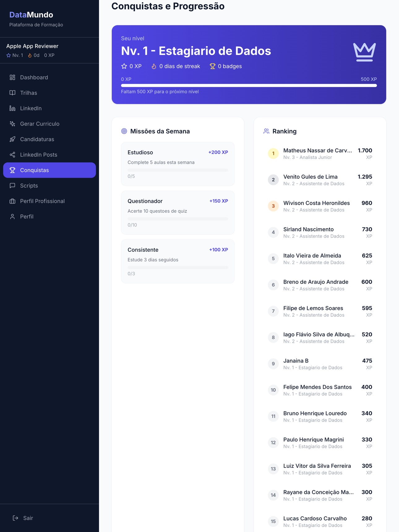Click Janaina B in the ranking
Image resolution: width=399 pixels, height=532 pixels.
click(x=296, y=361)
